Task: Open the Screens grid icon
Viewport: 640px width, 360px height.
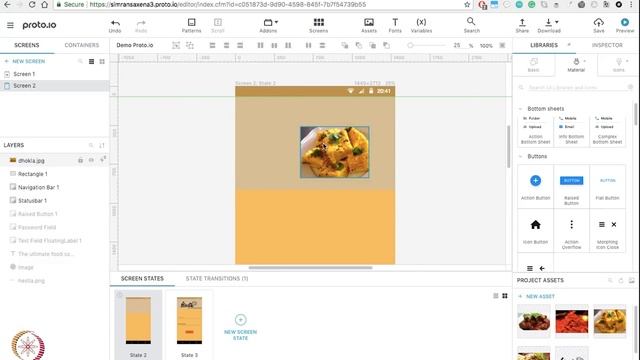Action: click(x=319, y=22)
